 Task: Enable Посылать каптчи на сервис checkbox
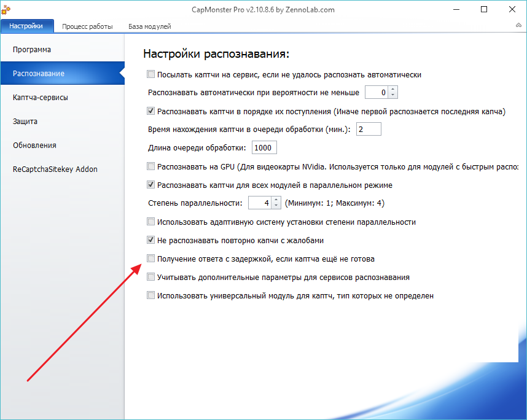point(150,74)
